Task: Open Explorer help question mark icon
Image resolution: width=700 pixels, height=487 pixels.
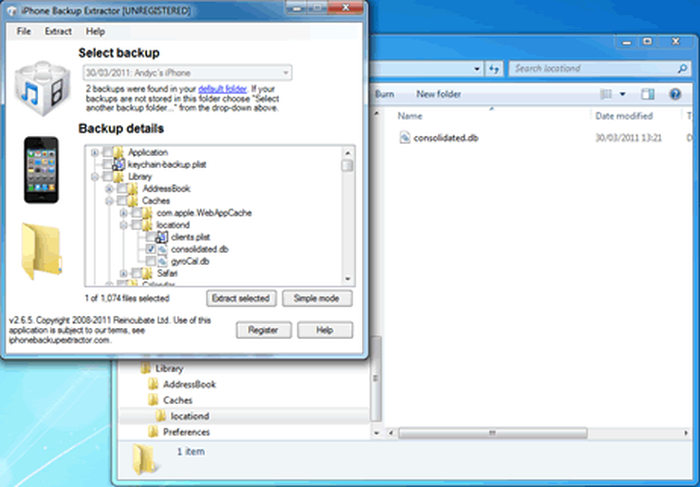Action: (675, 94)
